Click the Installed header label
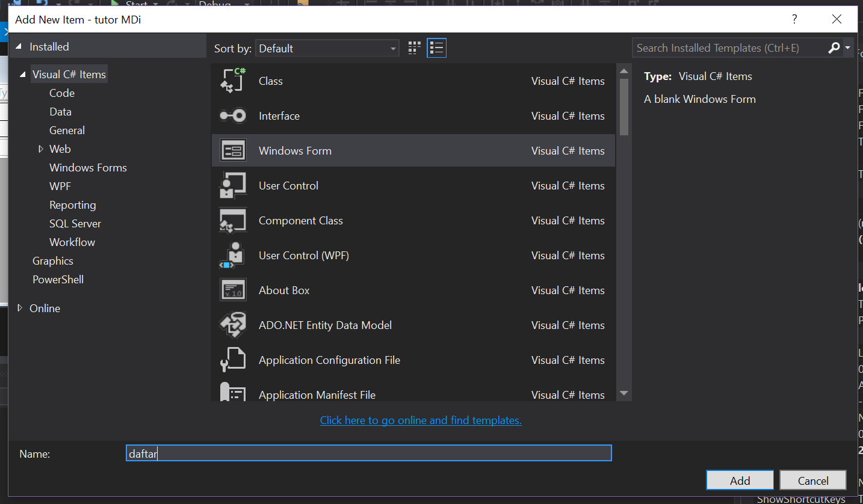 [49, 46]
